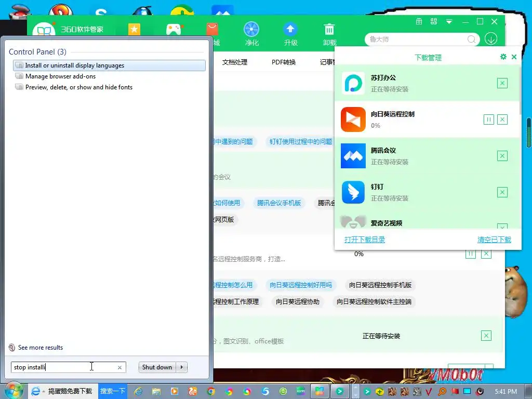The height and width of the screenshot is (399, 532).
Task: Click the 搜索一下 taskbar search button
Action: point(113,391)
